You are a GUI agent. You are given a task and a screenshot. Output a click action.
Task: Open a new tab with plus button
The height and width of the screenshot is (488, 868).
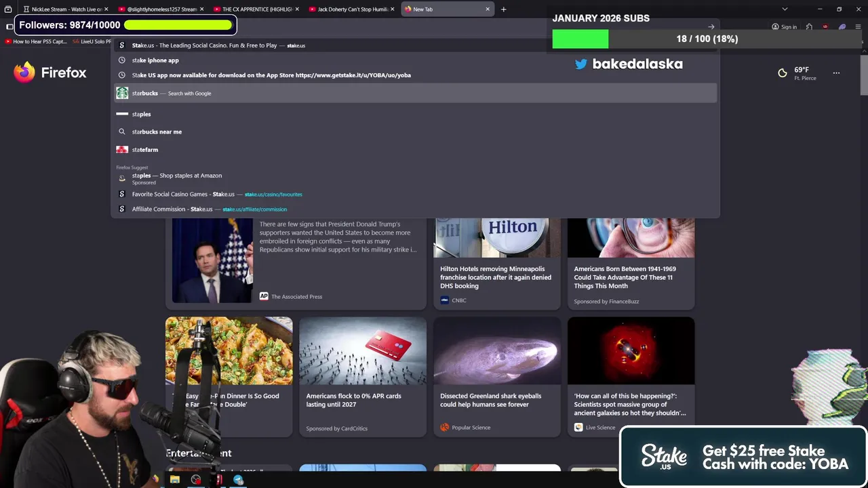[x=503, y=9]
